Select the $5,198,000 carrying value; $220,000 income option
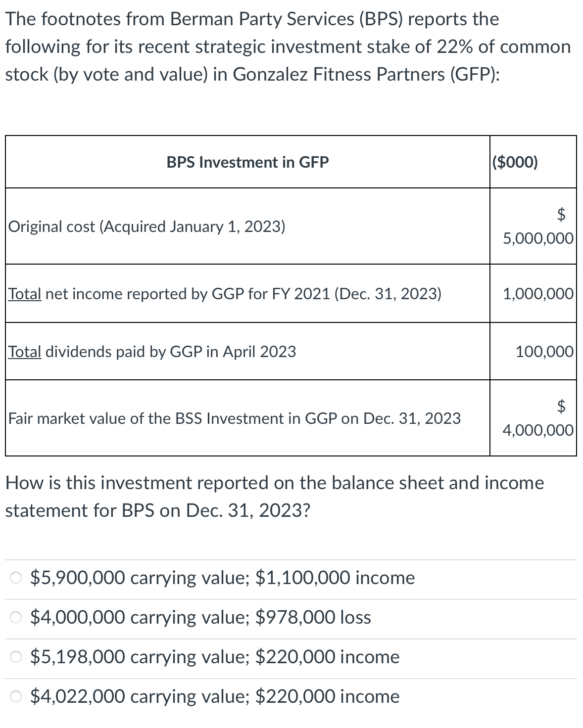This screenshot has height=728, width=583. [15, 657]
